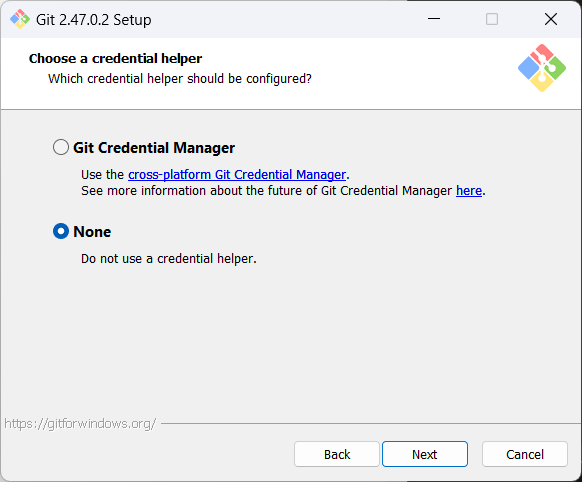Go back to the previous setup page
This screenshot has height=482, width=582.
click(337, 454)
